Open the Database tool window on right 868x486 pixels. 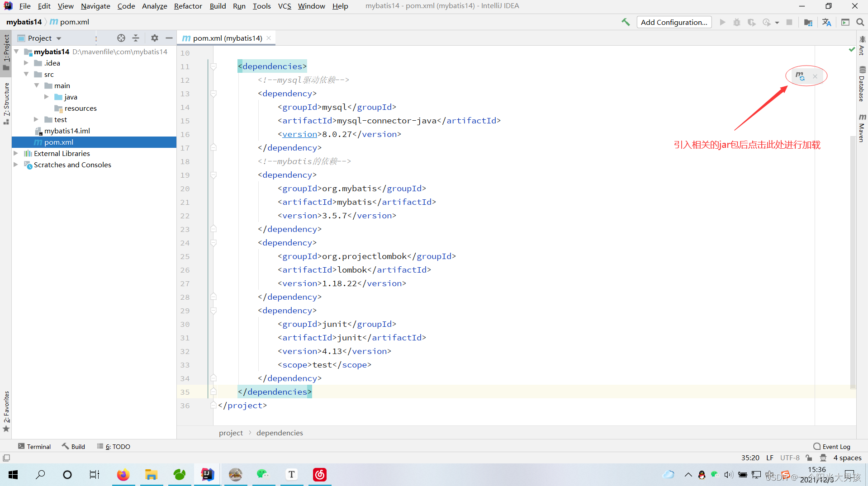tap(862, 84)
